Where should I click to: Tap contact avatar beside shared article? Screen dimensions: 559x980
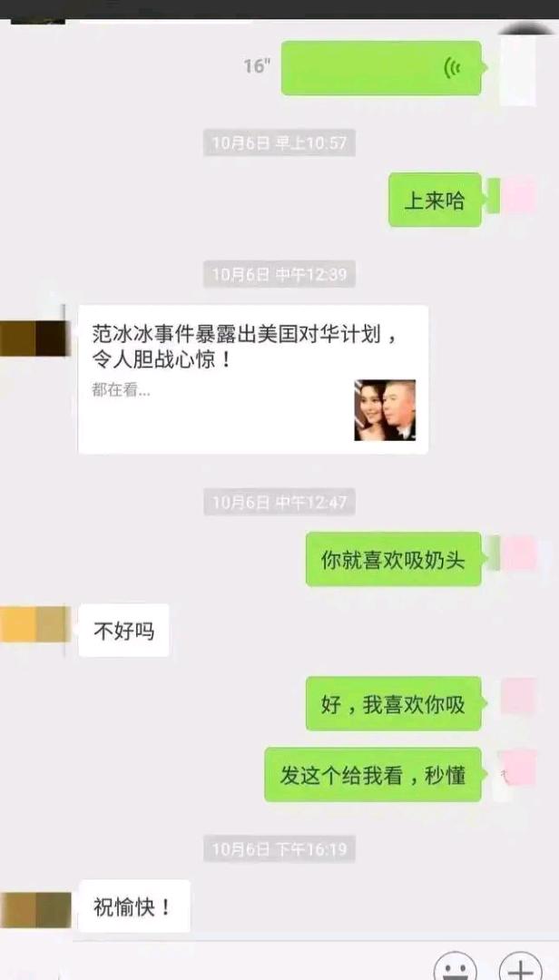(34, 338)
